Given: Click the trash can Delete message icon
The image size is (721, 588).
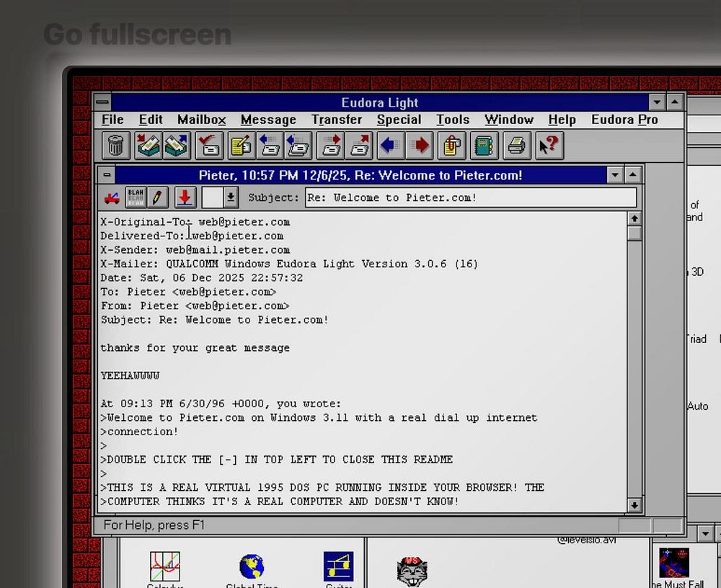Looking at the screenshot, I should pos(115,146).
